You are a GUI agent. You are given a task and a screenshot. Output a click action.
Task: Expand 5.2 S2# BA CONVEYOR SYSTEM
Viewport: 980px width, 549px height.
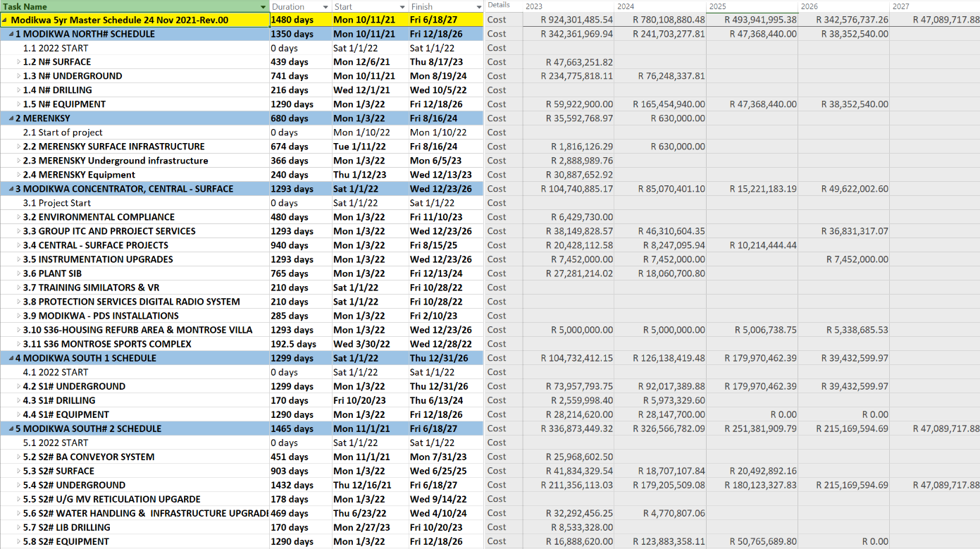pos(18,457)
